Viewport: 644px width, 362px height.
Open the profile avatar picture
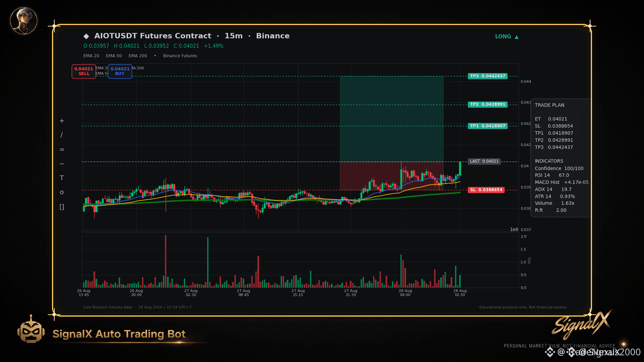[23, 21]
